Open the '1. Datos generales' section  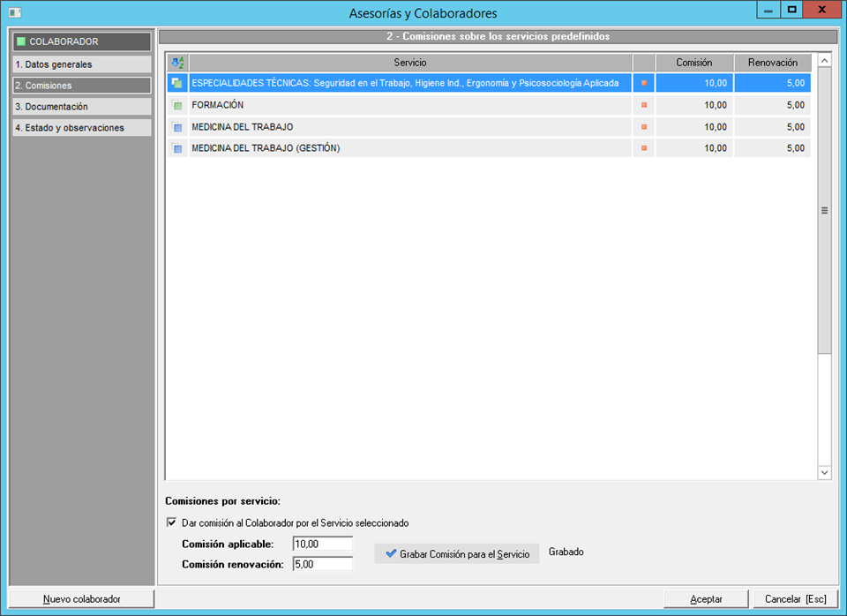pos(81,64)
